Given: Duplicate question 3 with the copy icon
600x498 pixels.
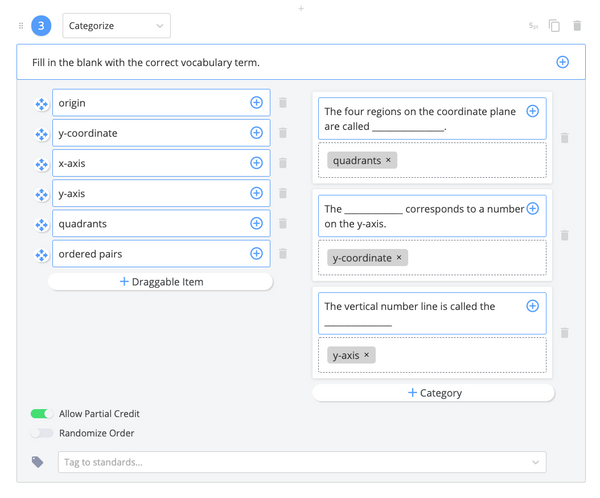Looking at the screenshot, I should [554, 26].
